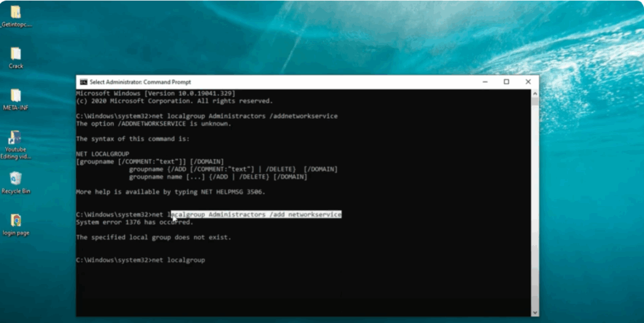Screen dimensions: 644x323
Task: Click the 'System error 1376' message line
Action: coord(134,222)
